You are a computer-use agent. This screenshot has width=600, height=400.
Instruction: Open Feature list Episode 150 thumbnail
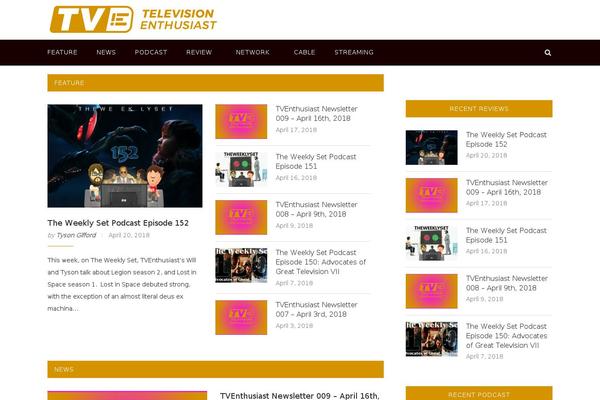(x=241, y=265)
